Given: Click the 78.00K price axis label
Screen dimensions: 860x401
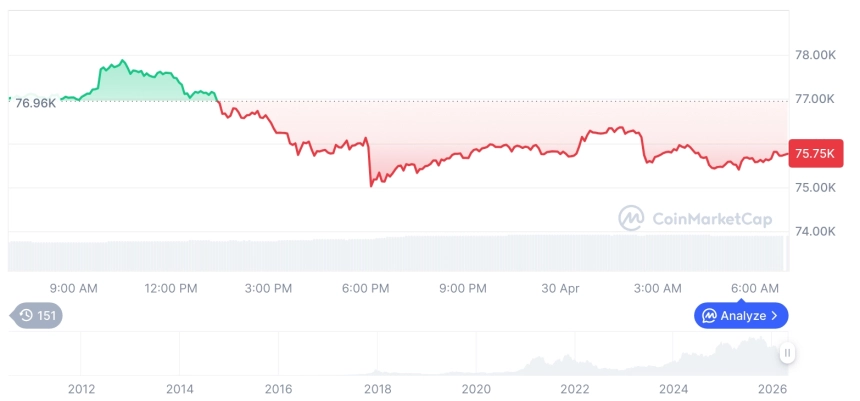Looking at the screenshot, I should click(x=814, y=55).
